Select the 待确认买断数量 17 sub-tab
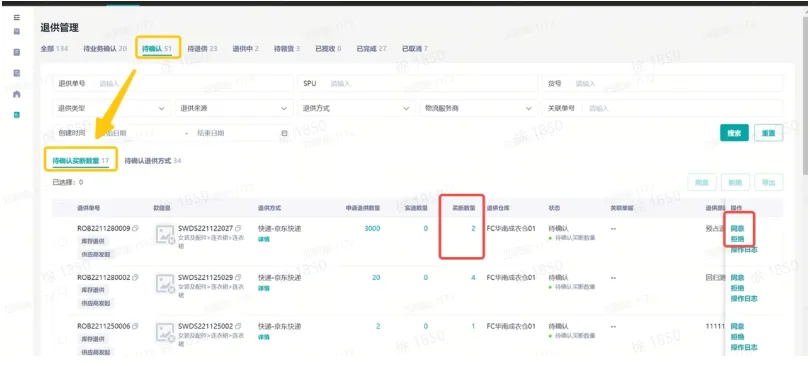The image size is (810, 366). click(x=81, y=161)
